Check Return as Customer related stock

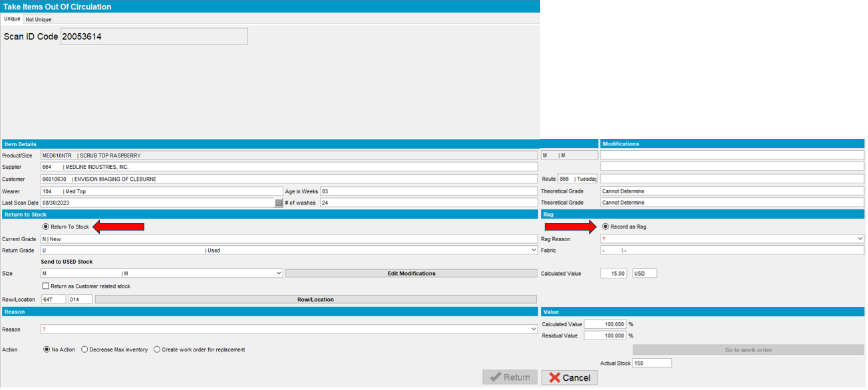pos(46,286)
